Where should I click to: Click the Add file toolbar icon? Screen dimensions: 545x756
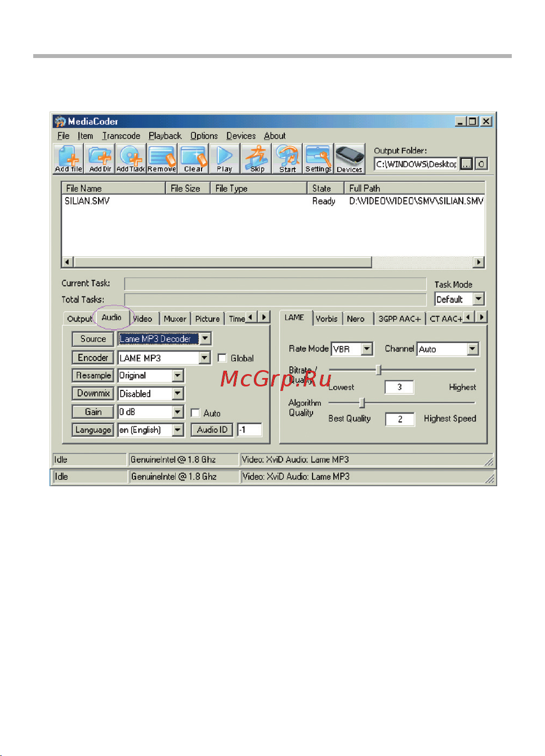(x=69, y=158)
